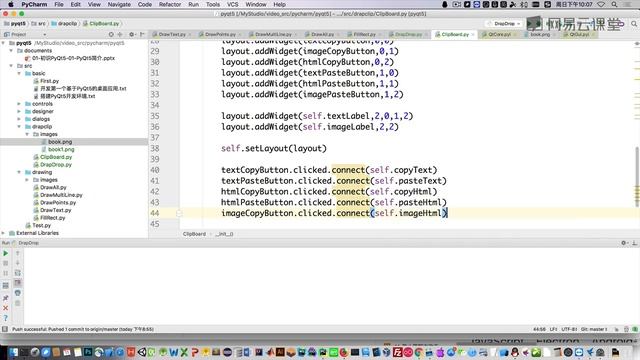Viewport: 640px width, 360px height.
Task: Open Finder from the Dock
Action: pos(13,352)
